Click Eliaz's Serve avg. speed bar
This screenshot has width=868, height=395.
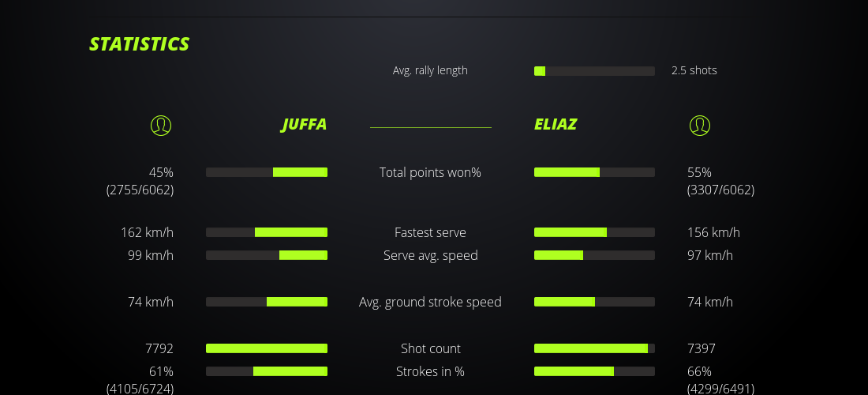(x=594, y=255)
